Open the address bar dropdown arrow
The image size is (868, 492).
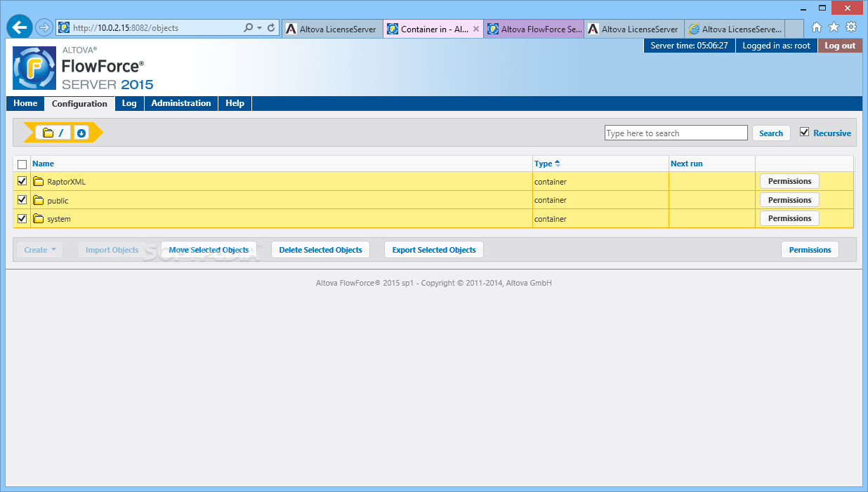pyautogui.click(x=259, y=28)
